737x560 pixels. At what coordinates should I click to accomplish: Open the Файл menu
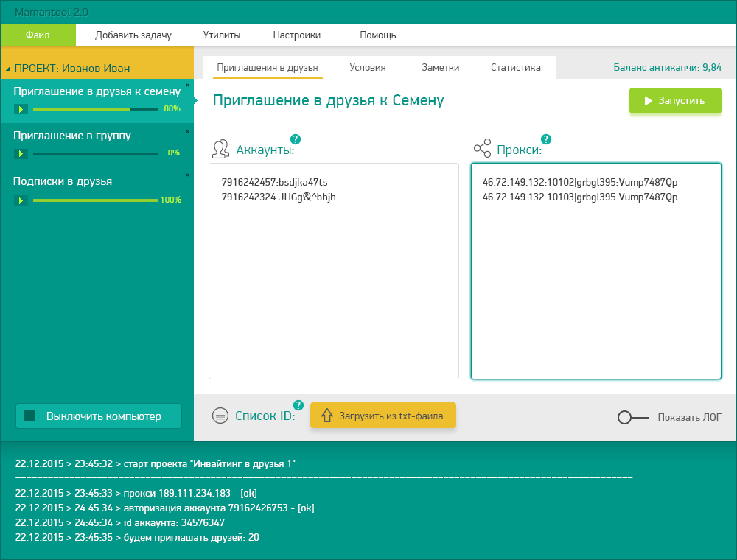(x=38, y=35)
